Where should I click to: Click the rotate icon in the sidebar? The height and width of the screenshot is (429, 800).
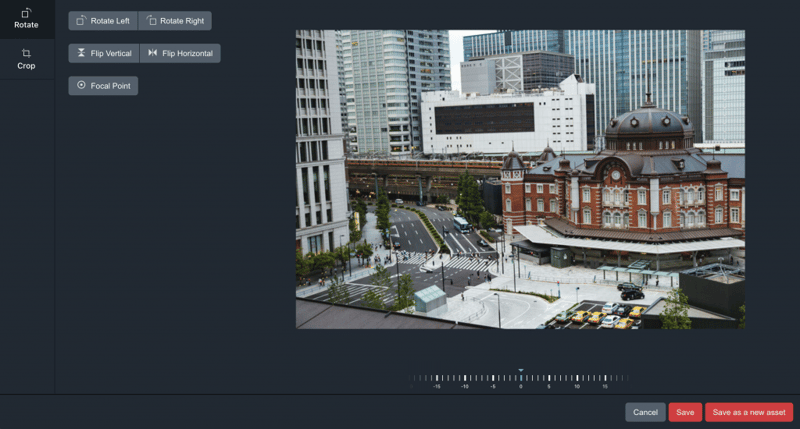pyautogui.click(x=26, y=11)
